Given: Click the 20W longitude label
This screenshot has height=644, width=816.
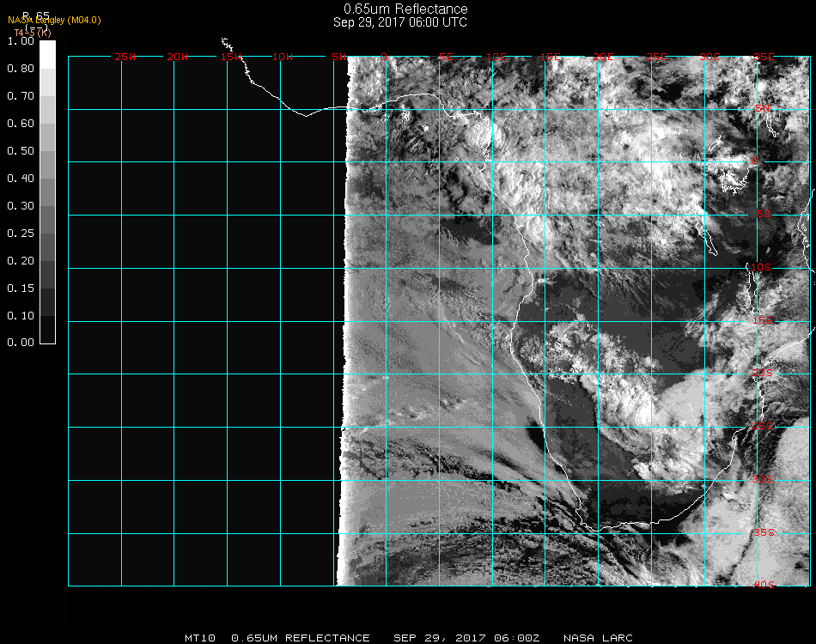Looking at the screenshot, I should coord(178,57).
